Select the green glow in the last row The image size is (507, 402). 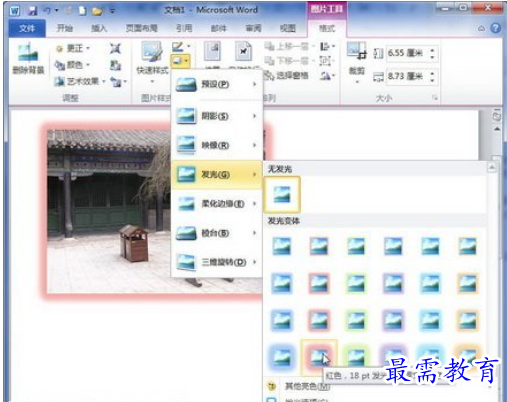(356, 358)
